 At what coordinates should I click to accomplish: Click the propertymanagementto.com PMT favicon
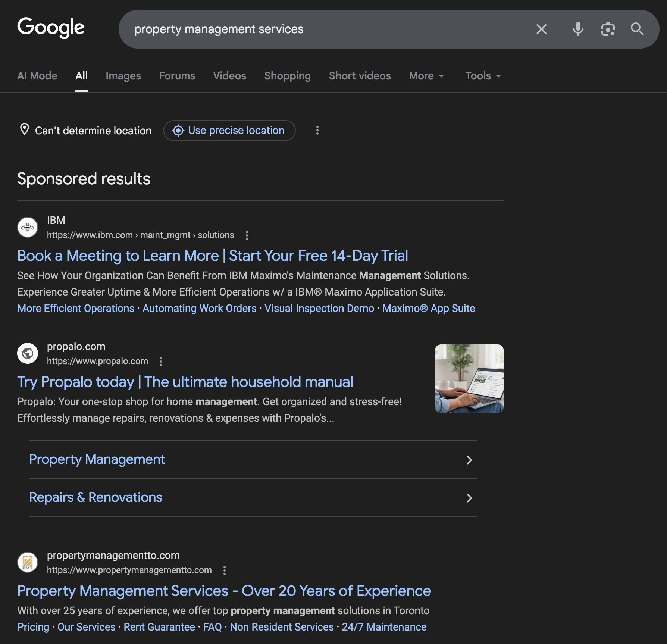pos(28,562)
